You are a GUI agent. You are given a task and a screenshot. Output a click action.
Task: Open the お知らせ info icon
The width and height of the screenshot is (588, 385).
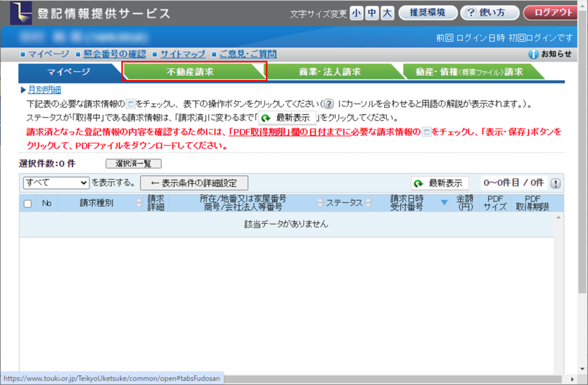[533, 54]
